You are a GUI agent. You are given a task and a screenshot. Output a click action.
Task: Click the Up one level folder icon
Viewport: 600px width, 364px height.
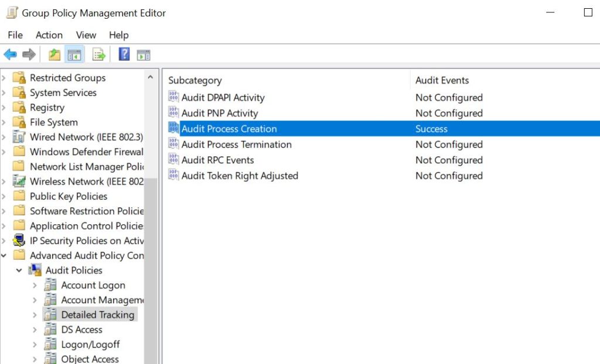pyautogui.click(x=54, y=55)
